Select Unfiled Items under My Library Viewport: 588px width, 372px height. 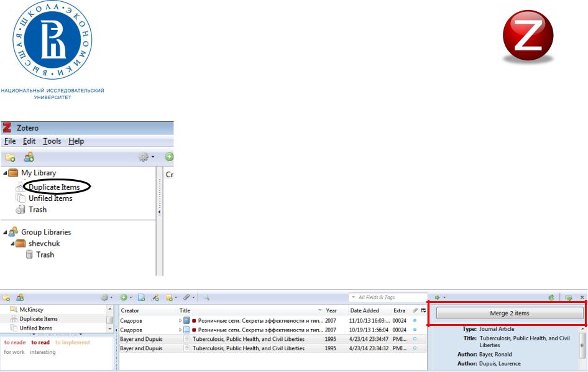coord(50,198)
